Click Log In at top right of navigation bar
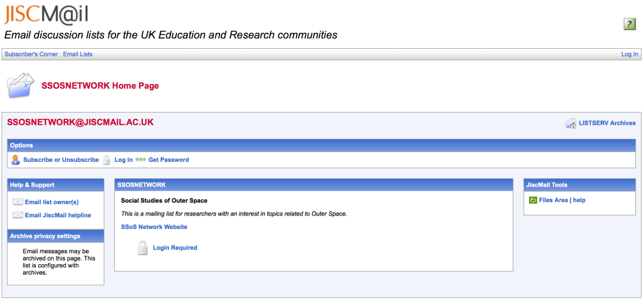 click(x=629, y=54)
